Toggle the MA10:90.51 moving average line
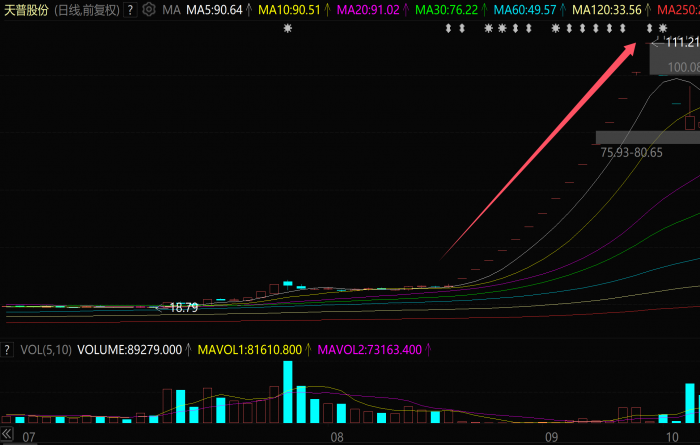This screenshot has height=445, width=700. (x=291, y=9)
